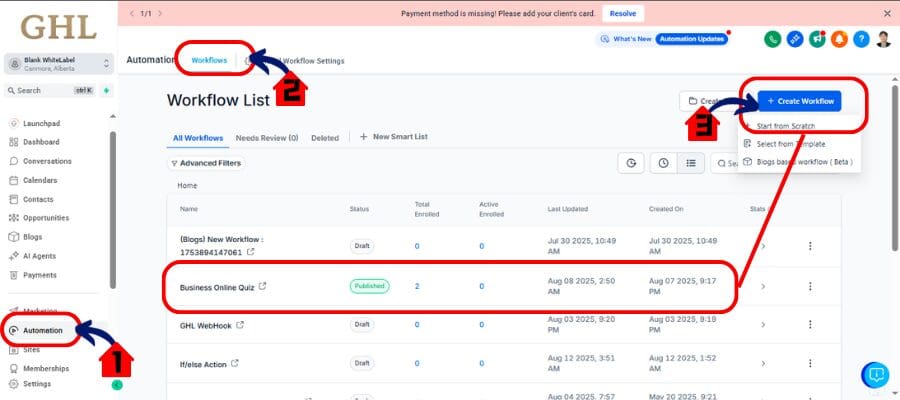
Task: Open GHL WebHook workflow name
Action: coord(205,326)
